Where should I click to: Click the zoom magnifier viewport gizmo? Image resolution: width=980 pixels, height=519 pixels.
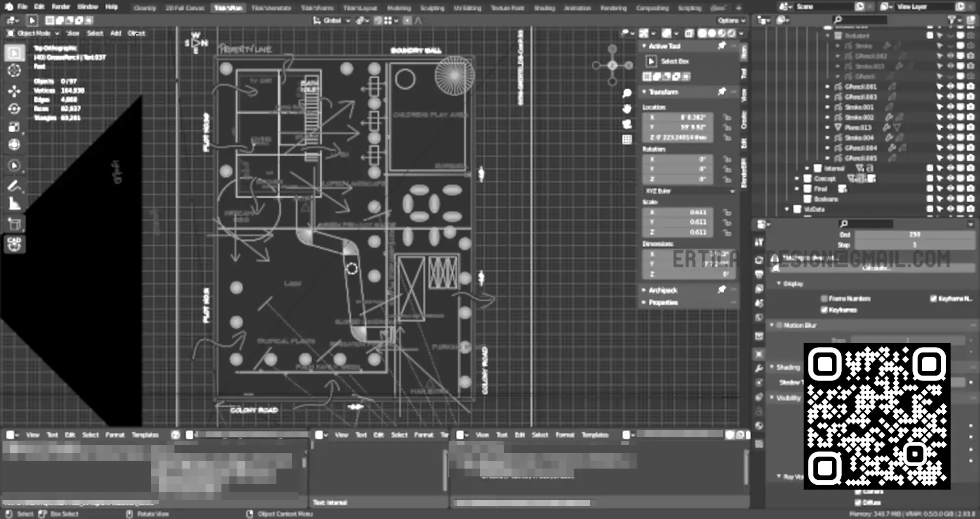click(x=627, y=93)
